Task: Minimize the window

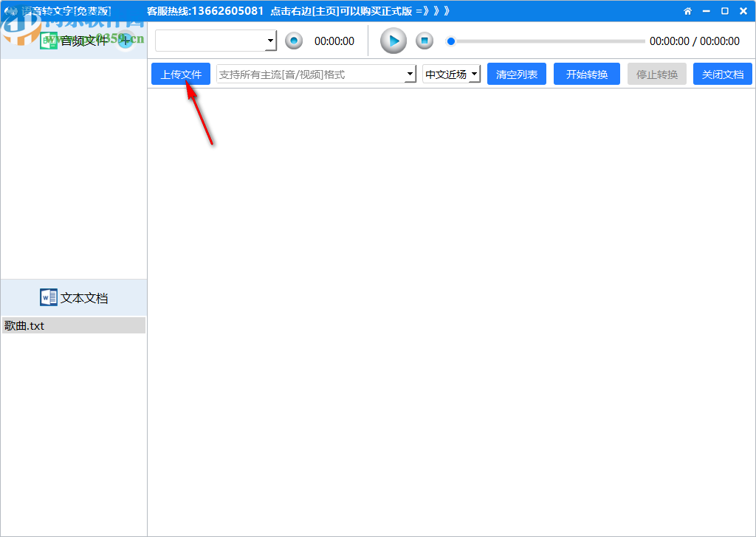Action: tap(707, 11)
